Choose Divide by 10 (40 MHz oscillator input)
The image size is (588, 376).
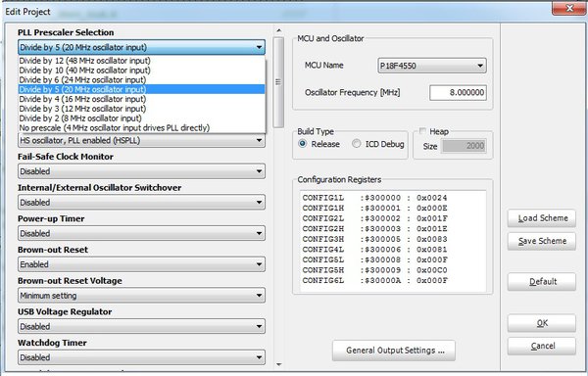tap(142, 70)
